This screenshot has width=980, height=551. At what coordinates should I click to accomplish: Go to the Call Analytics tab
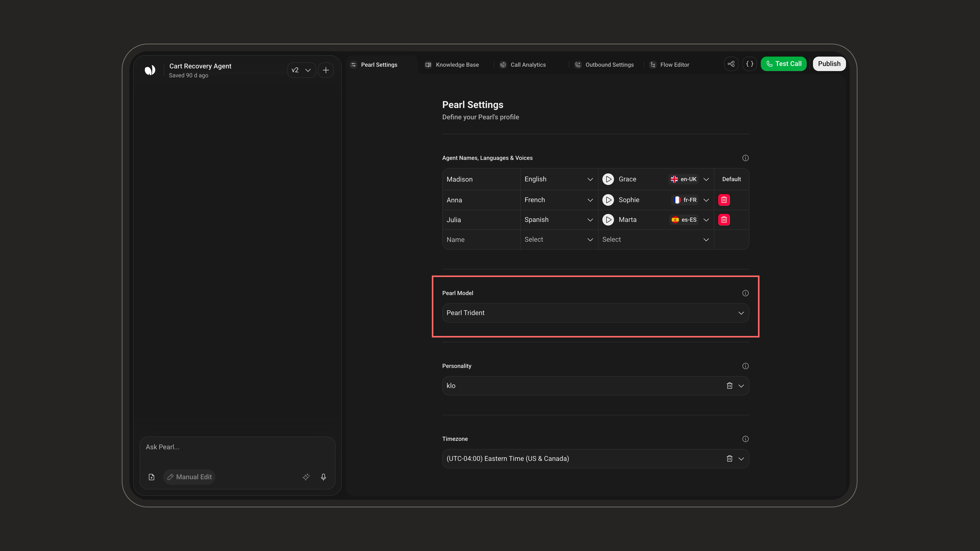coord(523,65)
